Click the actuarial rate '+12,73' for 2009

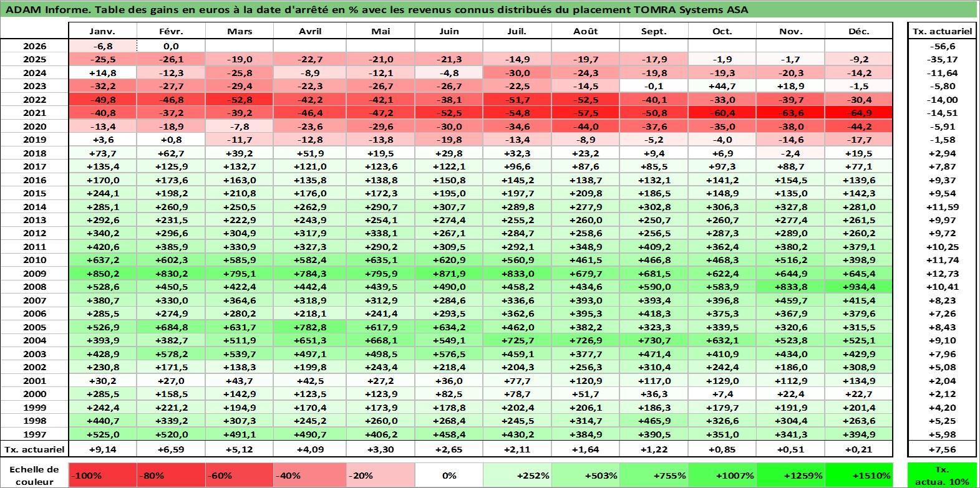pos(942,274)
